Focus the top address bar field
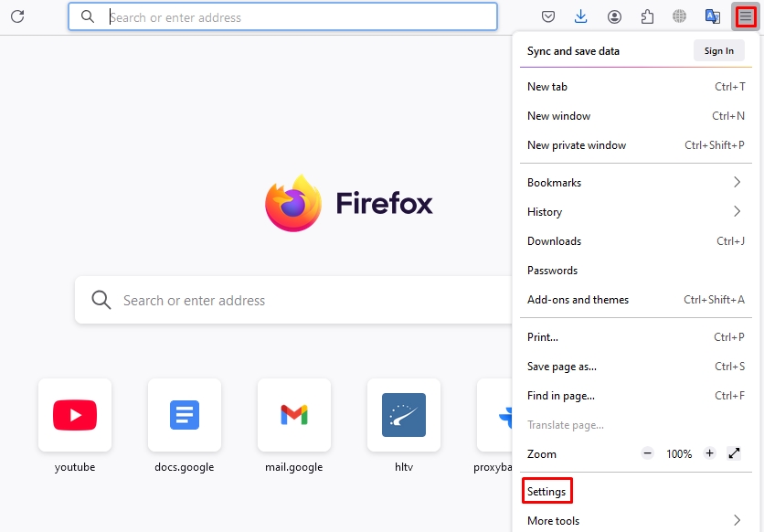 [x=282, y=16]
